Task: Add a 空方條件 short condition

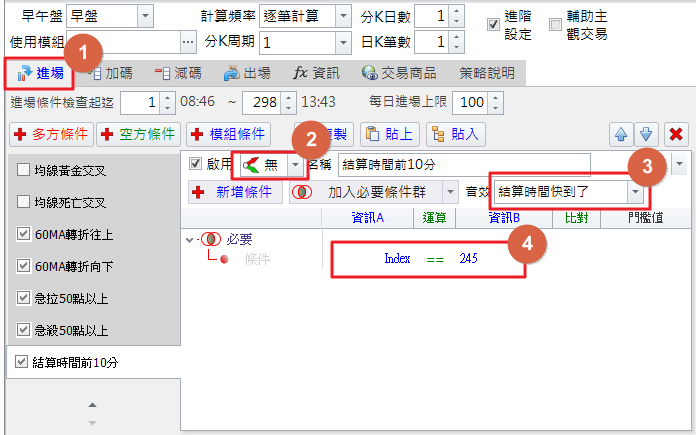Action: 138,134
